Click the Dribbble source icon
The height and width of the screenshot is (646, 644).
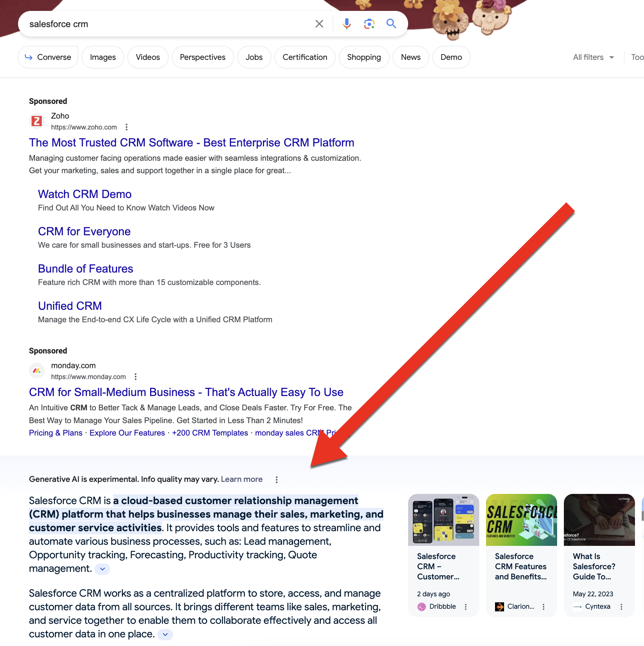[x=422, y=607]
